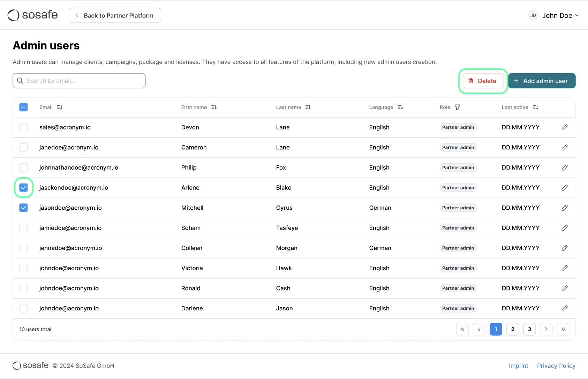Click Partner admin badge for Devon Lane
588x379 pixels.
[458, 127]
